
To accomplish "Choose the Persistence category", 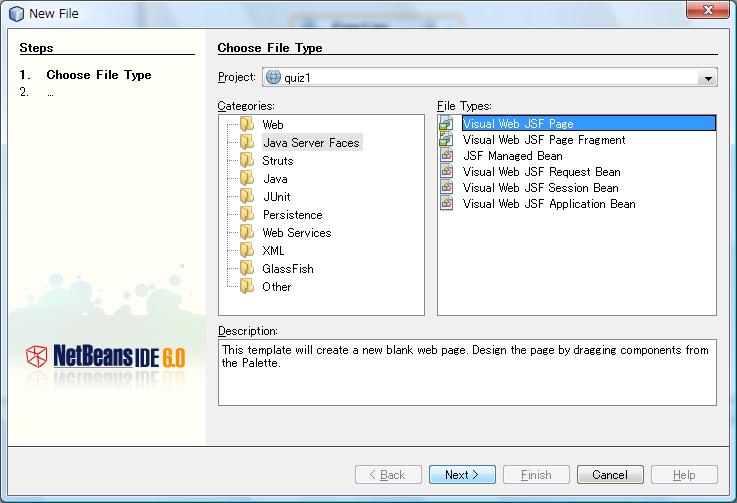I will point(292,215).
